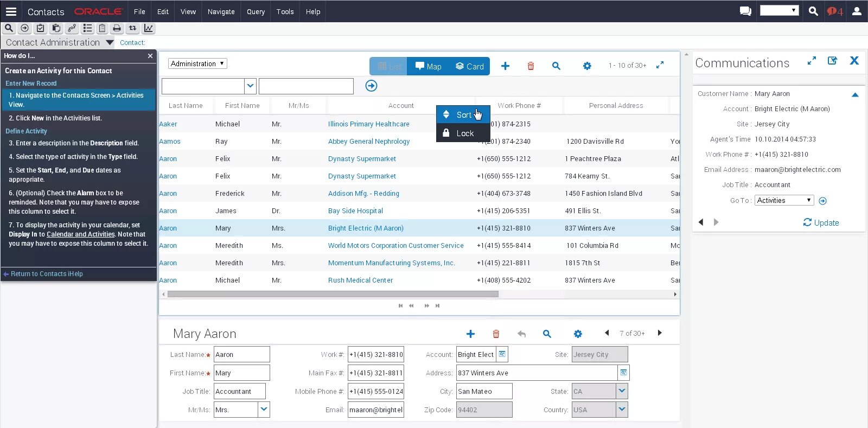Click the copy pages toolbar icon
868x428 pixels.
56,28
